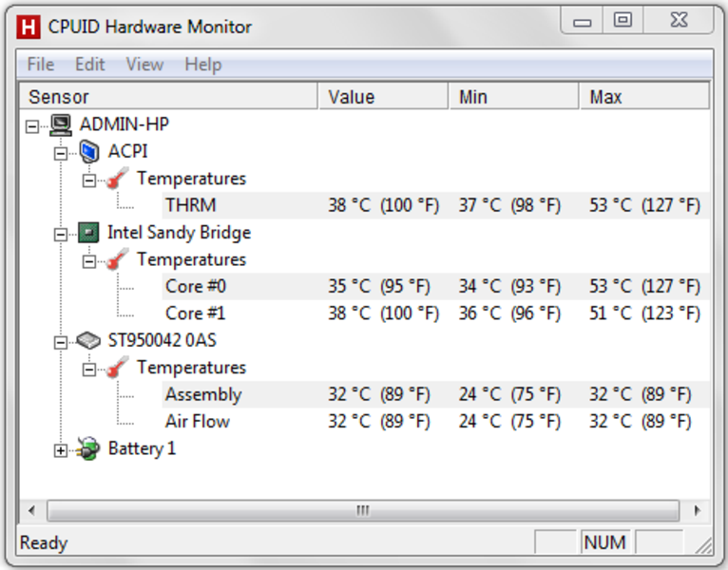Collapse Temperatures under Intel Sandy Bridge
Viewport: 728px width, 570px height.
(x=89, y=261)
